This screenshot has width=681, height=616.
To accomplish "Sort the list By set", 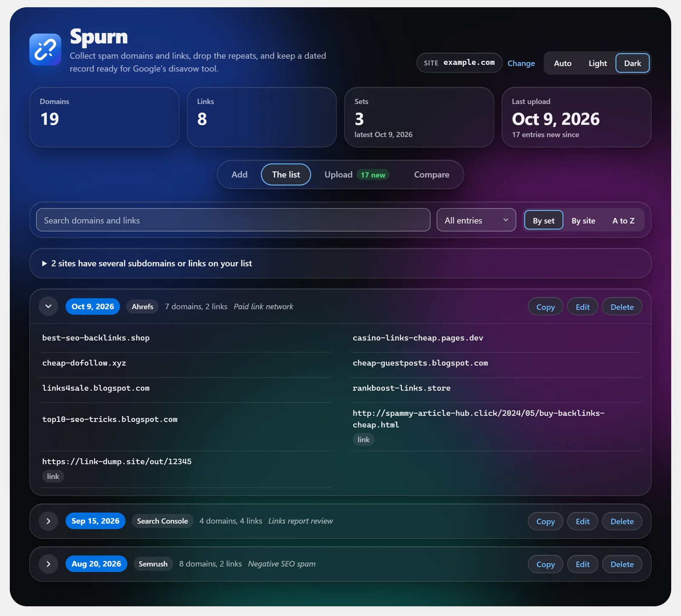I will pyautogui.click(x=544, y=221).
